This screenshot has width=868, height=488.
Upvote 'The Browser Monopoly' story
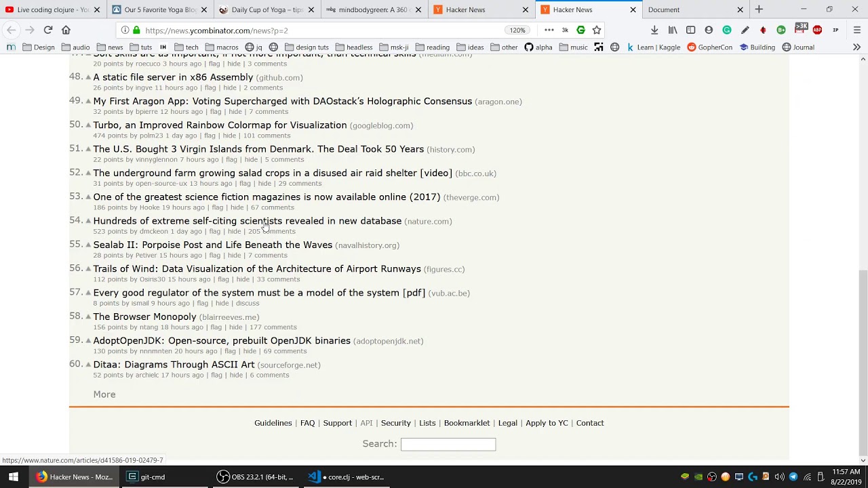(88, 317)
